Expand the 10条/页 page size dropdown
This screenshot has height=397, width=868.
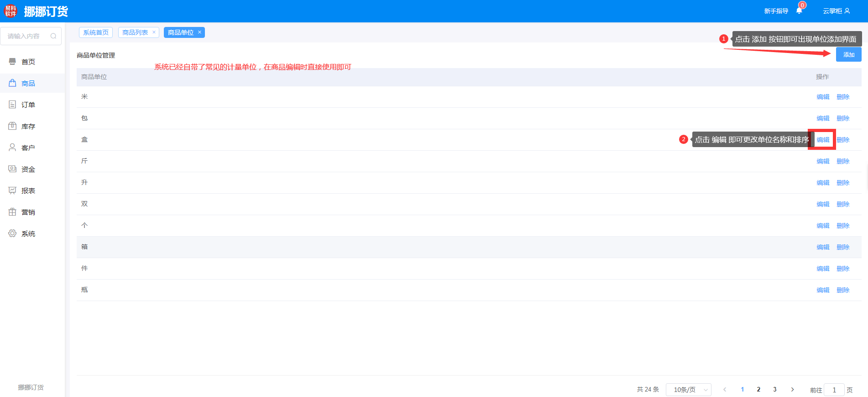click(x=688, y=390)
